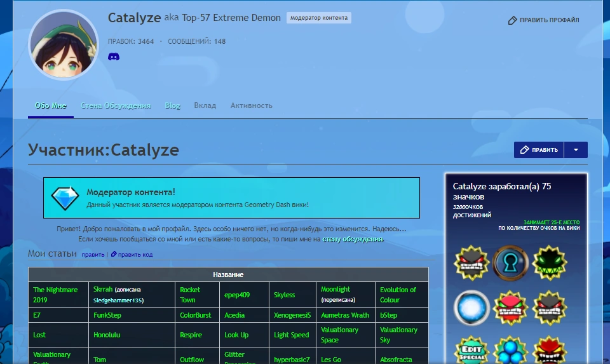
Task: Open the 'E7' article link
Action: 37,315
